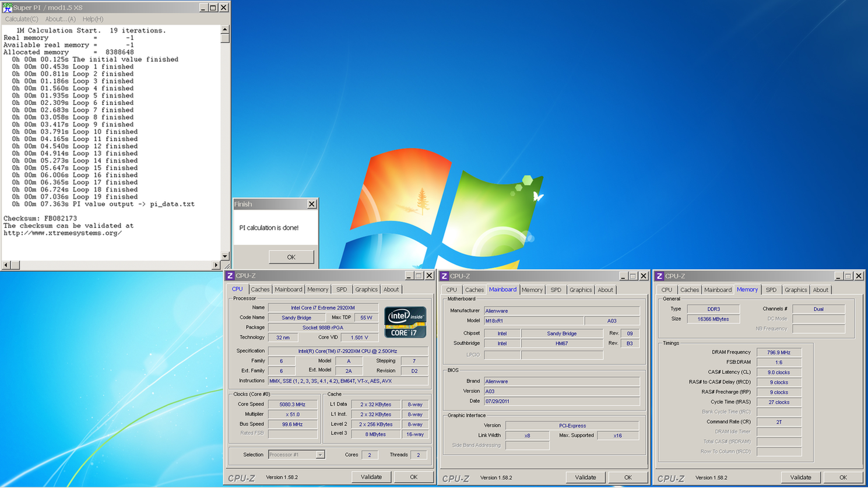Screen dimensions: 868x488
Task: Close the Finish dialog
Action: 312,204
